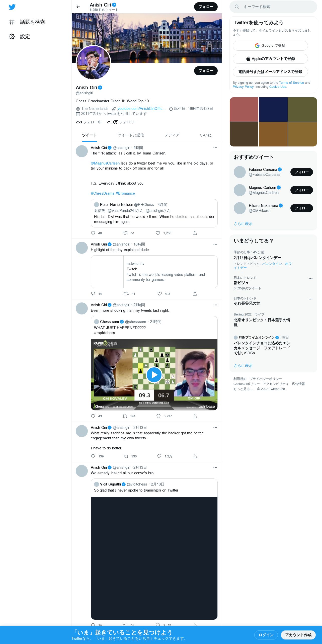Viewport: 322px width, 644px height.
Task: Expand options menu for それ長谷兄の方 trend
Action: pyautogui.click(x=310, y=299)
